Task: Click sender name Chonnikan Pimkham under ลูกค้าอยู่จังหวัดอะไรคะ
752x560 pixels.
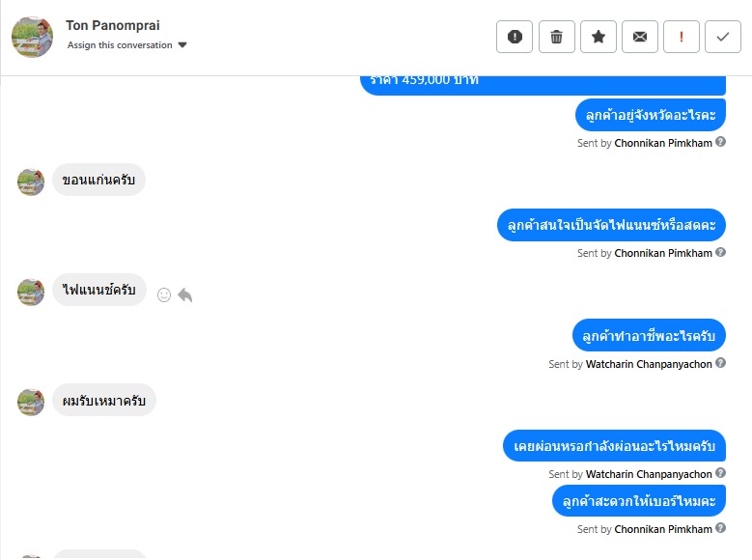Action: click(x=663, y=143)
